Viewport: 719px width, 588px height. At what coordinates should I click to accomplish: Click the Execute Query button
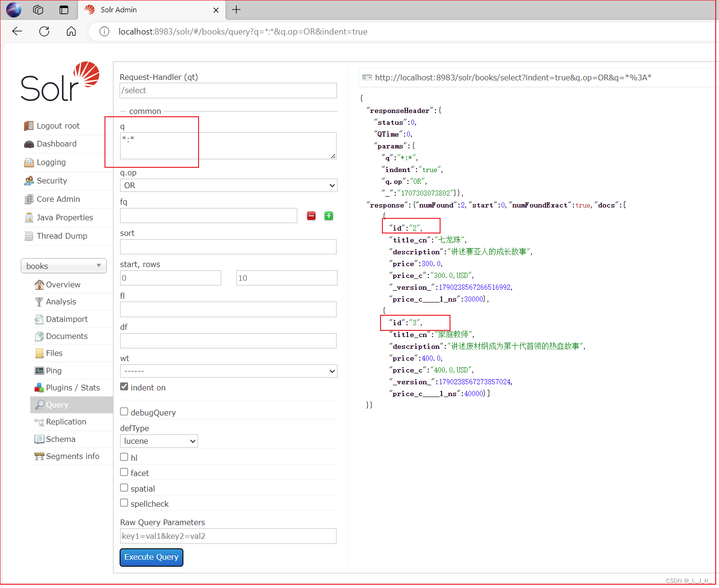click(x=151, y=557)
